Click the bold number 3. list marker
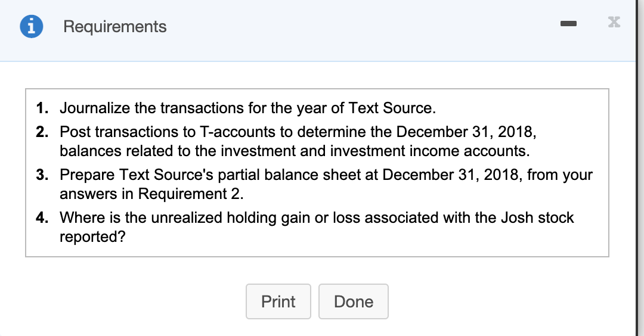 [42, 175]
